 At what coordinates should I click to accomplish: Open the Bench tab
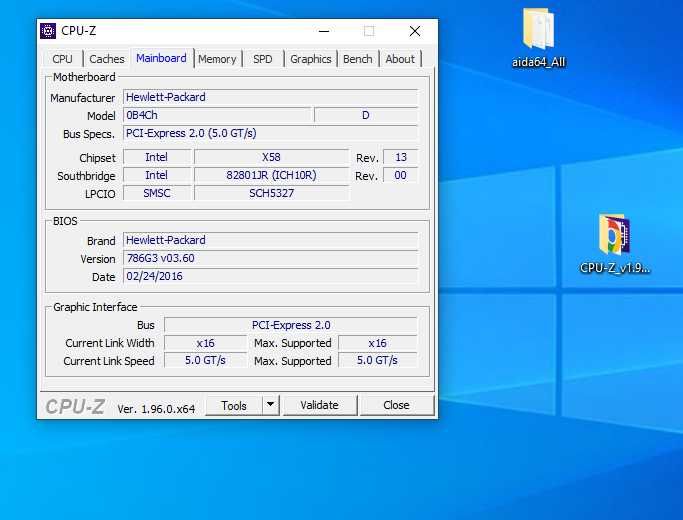pyautogui.click(x=358, y=59)
